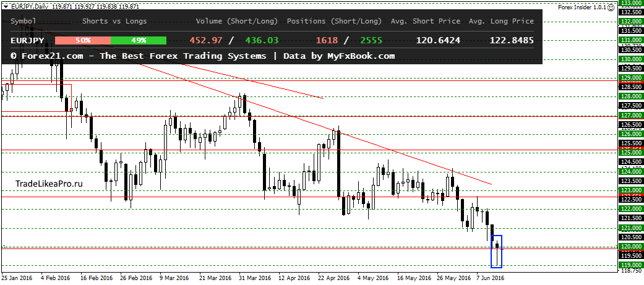Click the 133.000 price level label
The width and height of the screenshot is (644, 285).
630,3
